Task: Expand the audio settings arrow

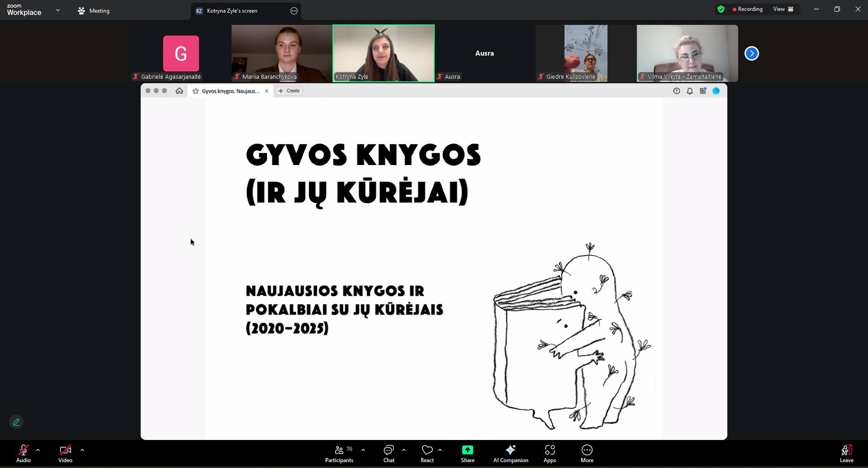Action: 38,450
